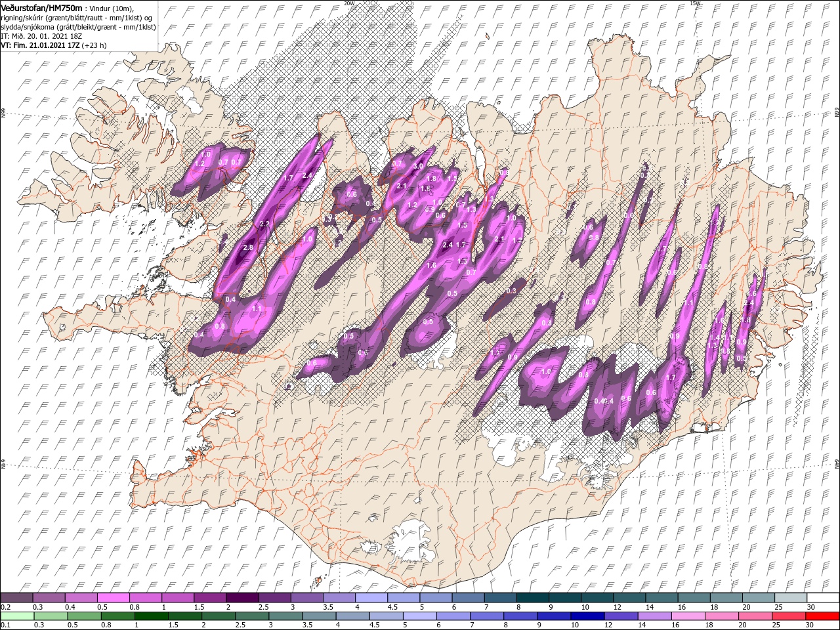Image resolution: width=840 pixels, height=630 pixels.
Task: Click the 3.0 precipitation value on the map
Action: pyautogui.click(x=418, y=166)
